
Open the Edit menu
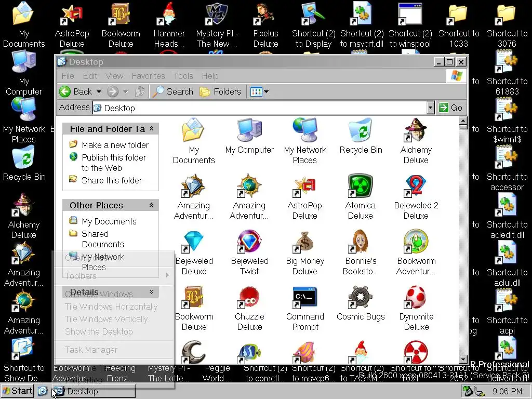tap(90, 76)
